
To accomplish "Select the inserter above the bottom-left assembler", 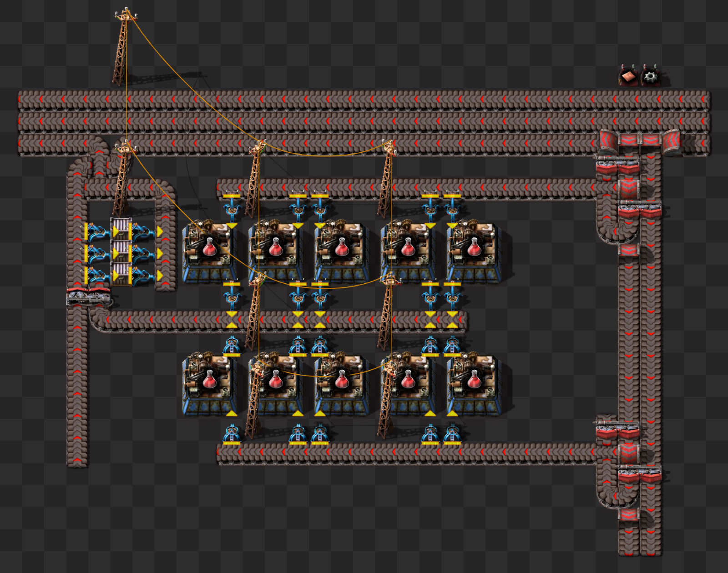I will coord(232,347).
